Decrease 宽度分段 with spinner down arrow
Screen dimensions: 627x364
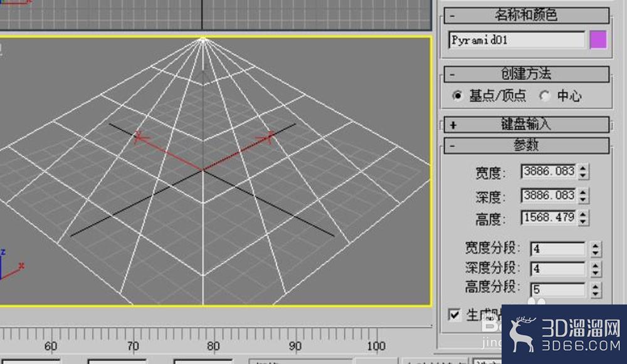coord(596,253)
